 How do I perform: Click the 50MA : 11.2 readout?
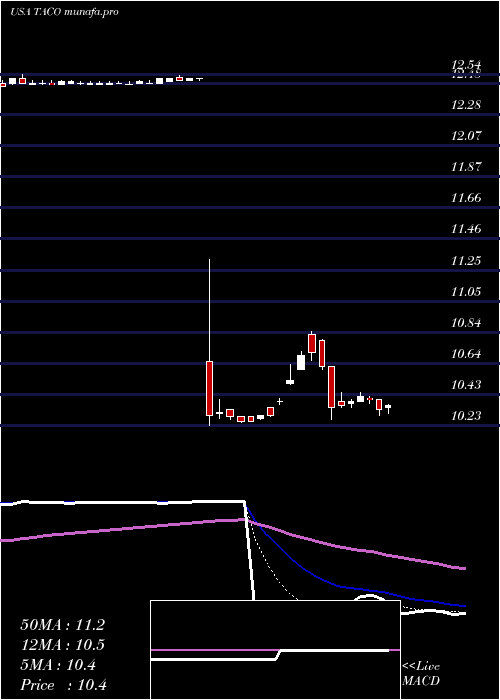pos(62,625)
